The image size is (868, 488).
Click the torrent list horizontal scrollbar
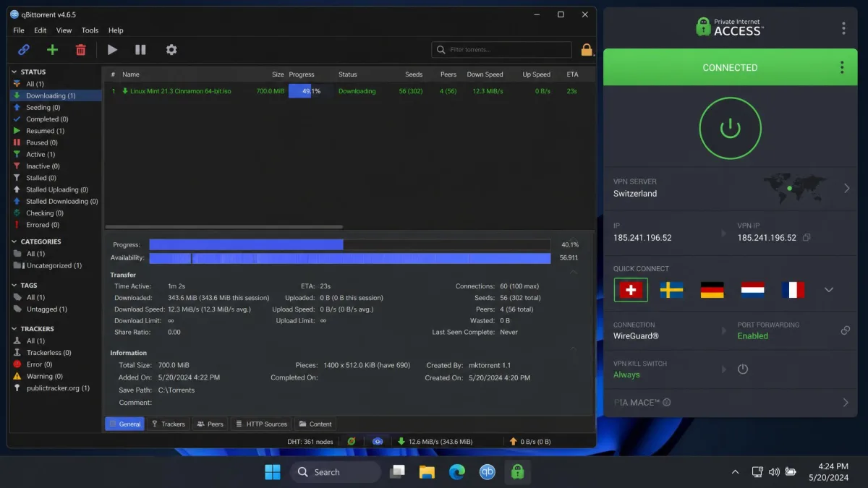pyautogui.click(x=224, y=227)
